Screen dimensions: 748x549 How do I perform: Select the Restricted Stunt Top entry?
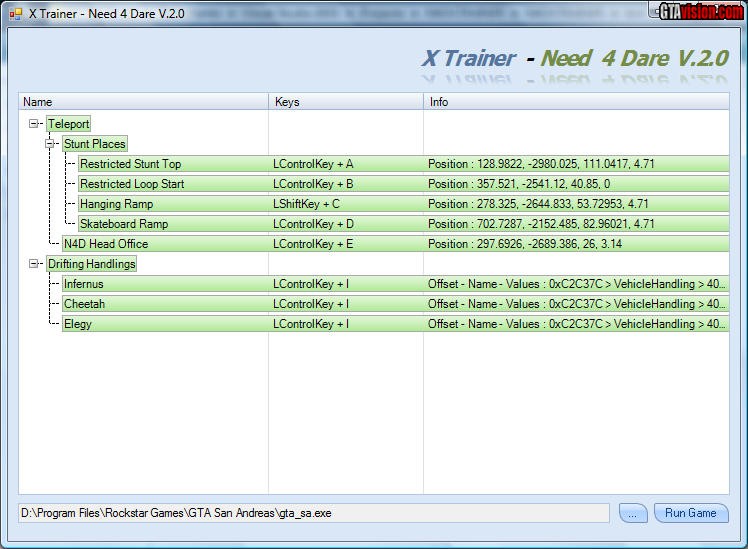pos(130,164)
